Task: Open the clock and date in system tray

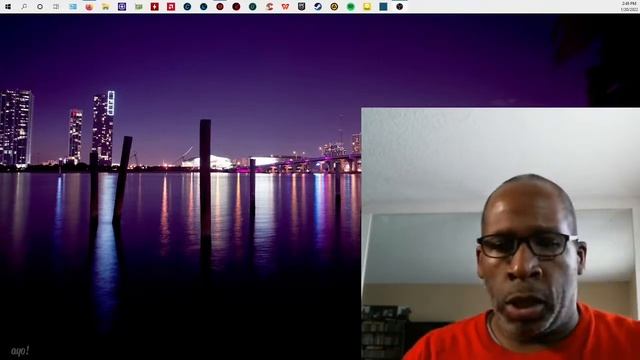Action: 629,6
